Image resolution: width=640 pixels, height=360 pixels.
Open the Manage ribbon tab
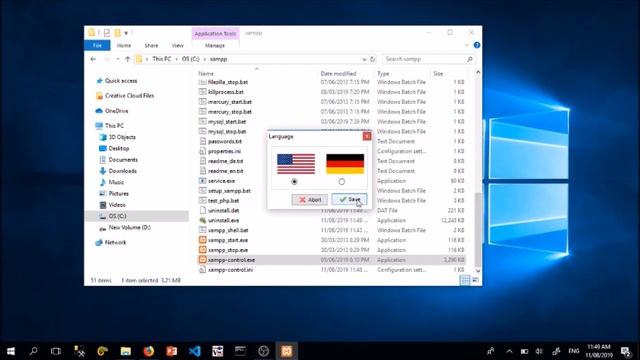pos(215,45)
